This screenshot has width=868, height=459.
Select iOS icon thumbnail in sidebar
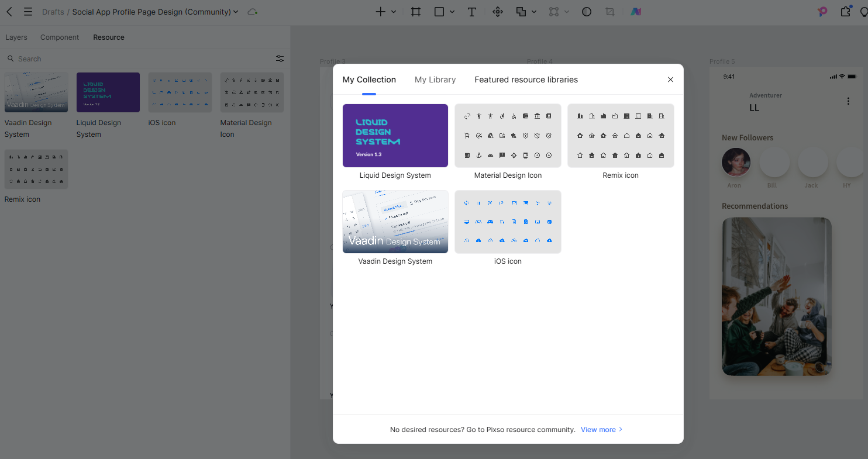click(180, 92)
